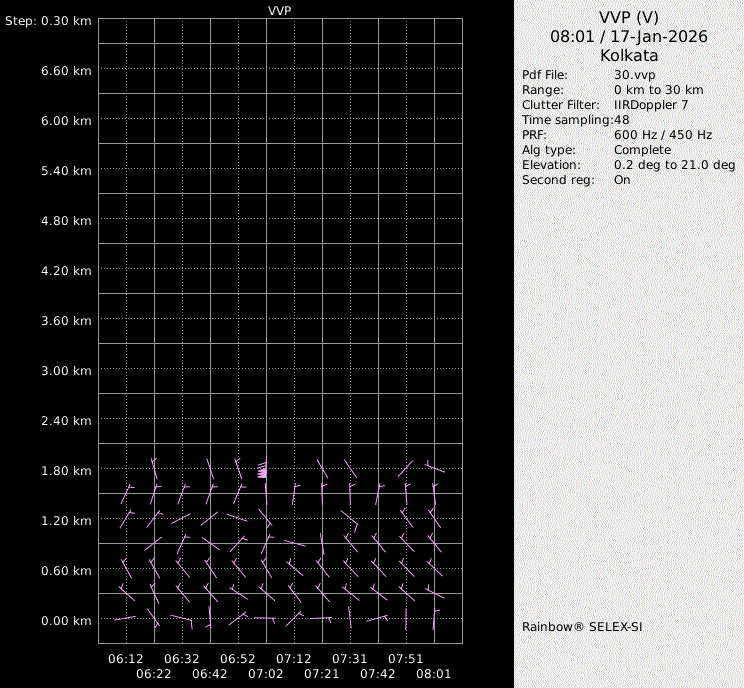
Task: Select the 06:52 time marker
Action: pyautogui.click(x=238, y=659)
